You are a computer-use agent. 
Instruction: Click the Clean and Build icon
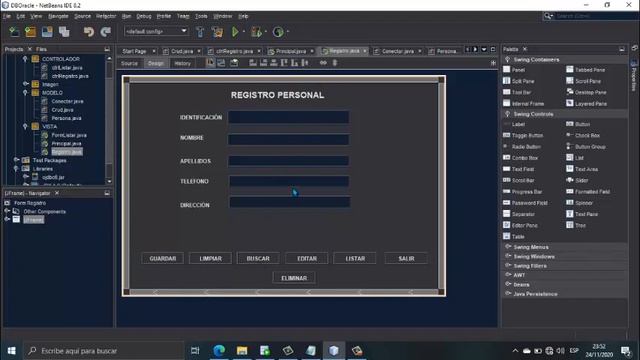pyautogui.click(x=217, y=31)
